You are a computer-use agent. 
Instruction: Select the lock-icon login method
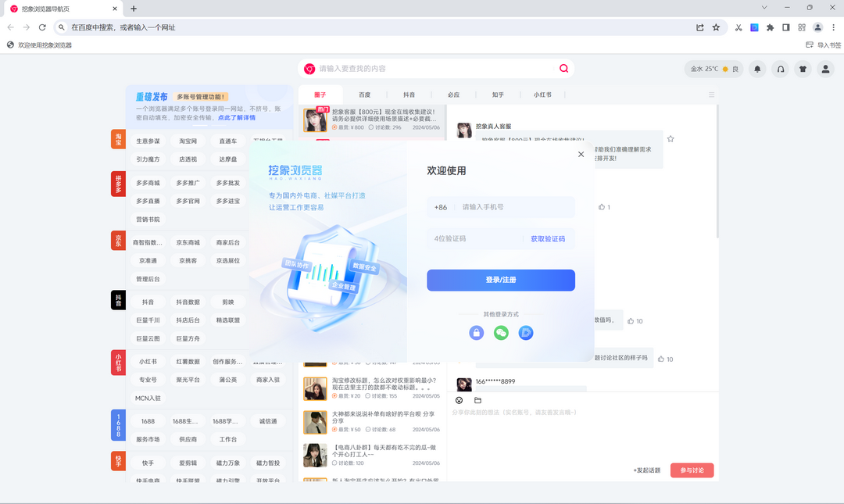coord(476,333)
